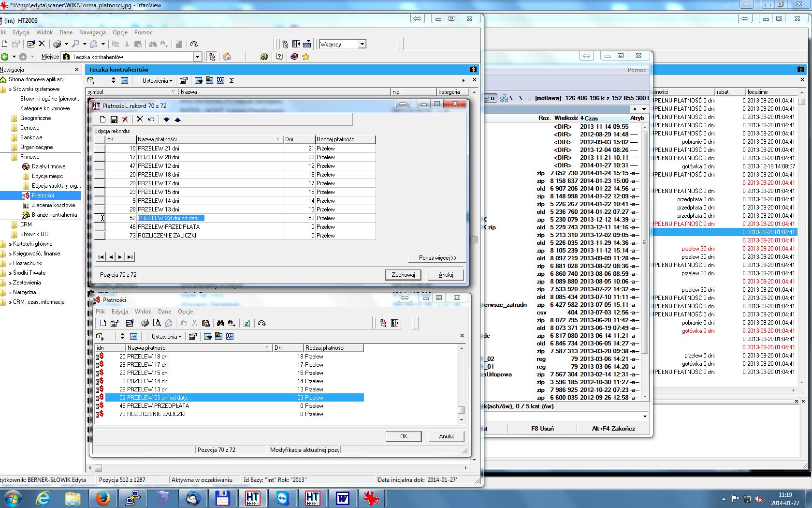Click the red X delete record icon
812x508 pixels.
(x=125, y=120)
